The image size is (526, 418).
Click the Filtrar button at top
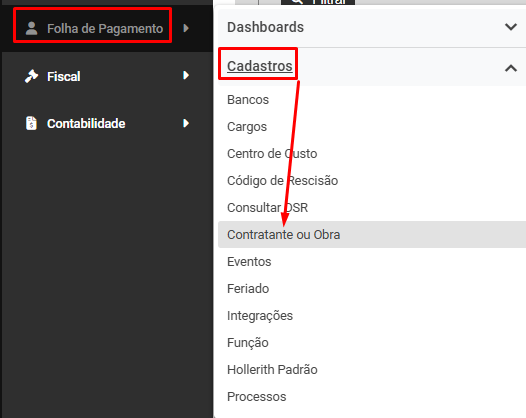click(x=318, y=2)
